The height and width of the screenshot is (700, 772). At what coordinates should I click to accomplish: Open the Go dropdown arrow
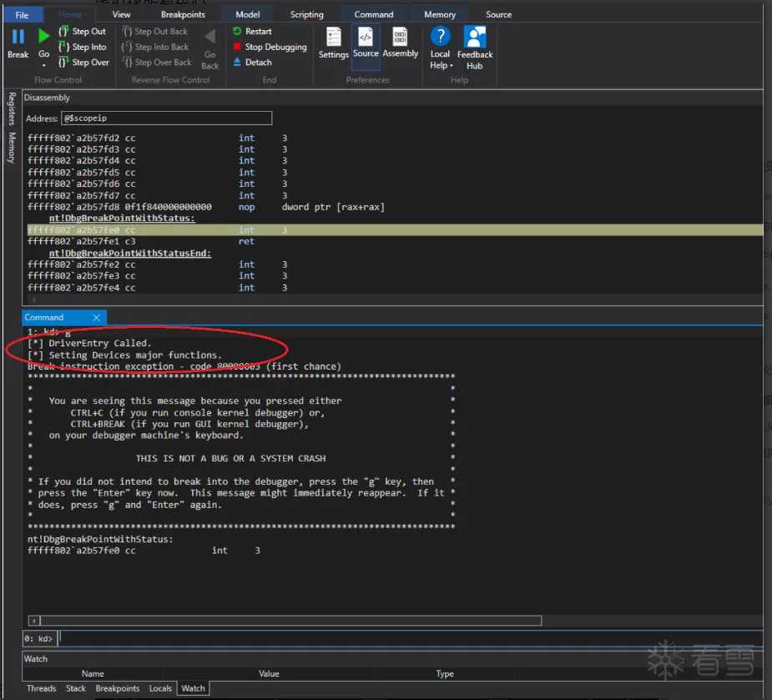pyautogui.click(x=44, y=65)
